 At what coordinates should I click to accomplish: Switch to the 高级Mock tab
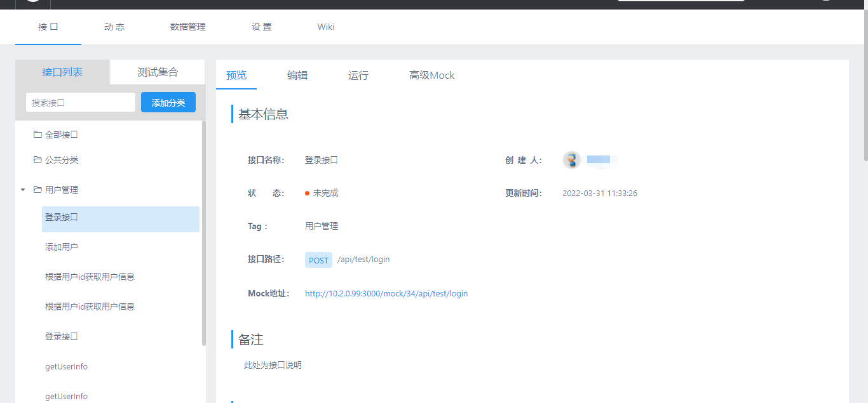point(431,75)
